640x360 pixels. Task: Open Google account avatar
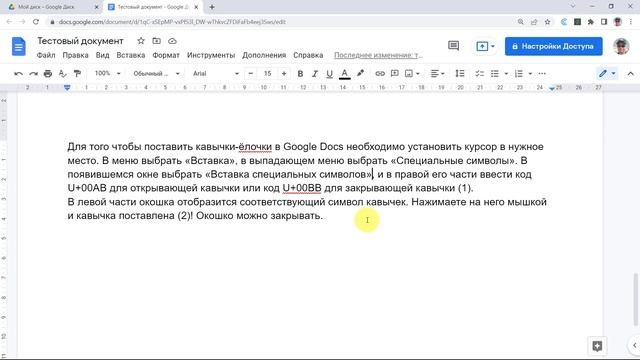[x=621, y=46]
